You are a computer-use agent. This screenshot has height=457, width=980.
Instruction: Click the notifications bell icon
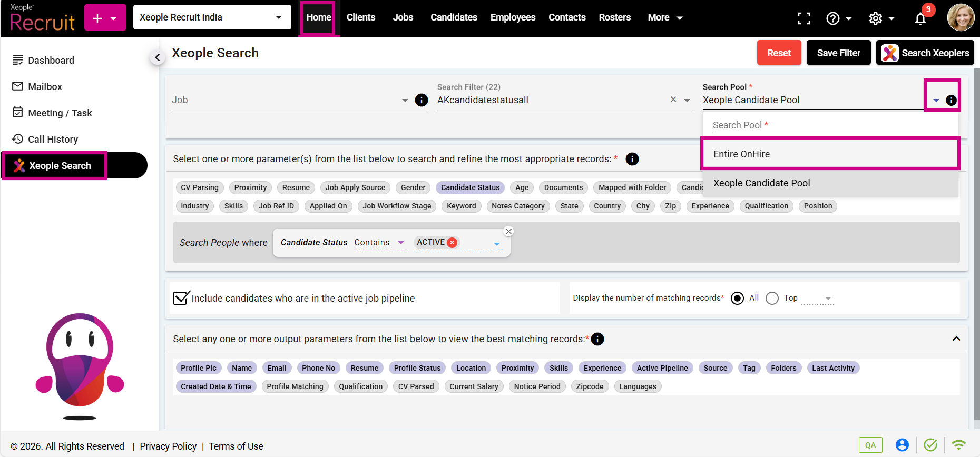920,18
